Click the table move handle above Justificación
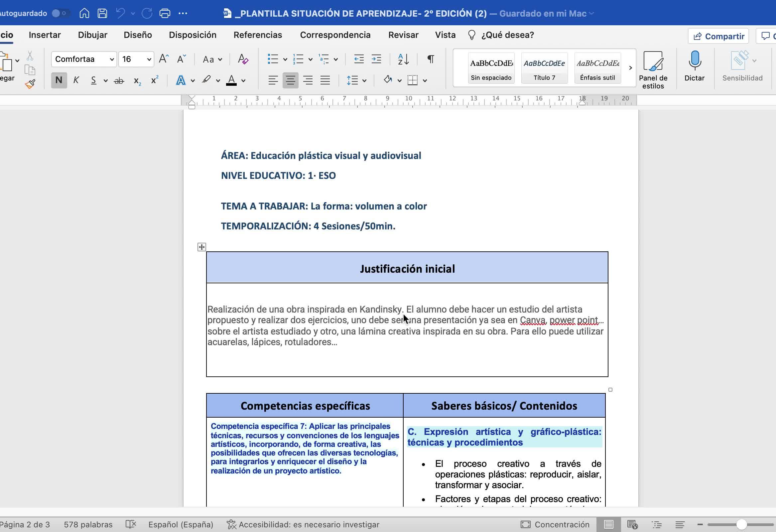Image resolution: width=776 pixels, height=532 pixels. (202, 247)
